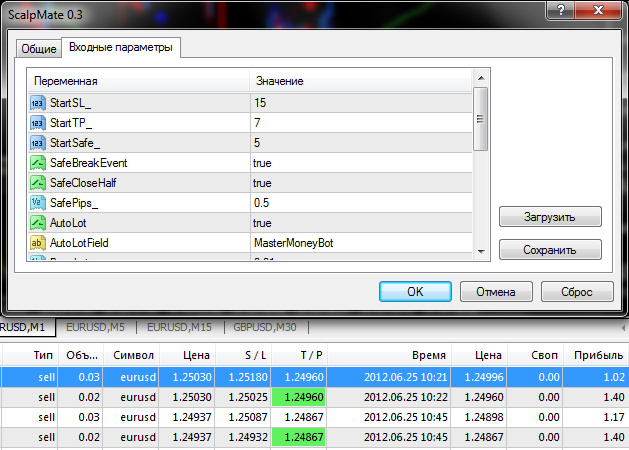The width and height of the screenshot is (629, 450).
Task: Click the boolean icon beside SafeBreakEvent
Action: tap(38, 163)
